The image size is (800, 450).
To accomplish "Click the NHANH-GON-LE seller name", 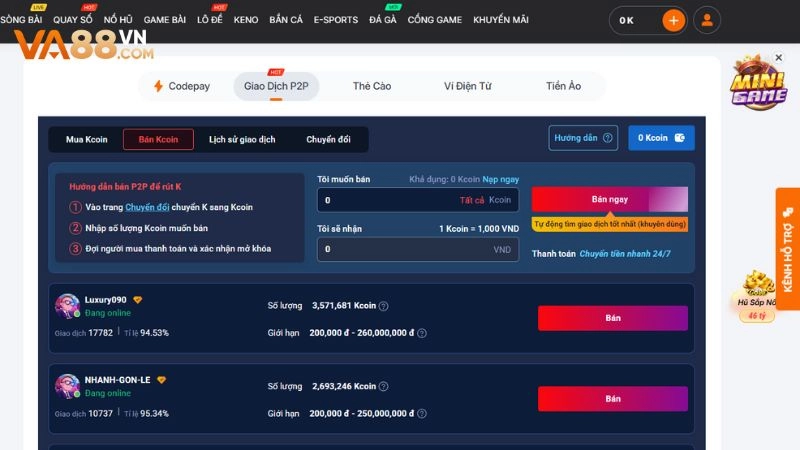I will point(117,380).
